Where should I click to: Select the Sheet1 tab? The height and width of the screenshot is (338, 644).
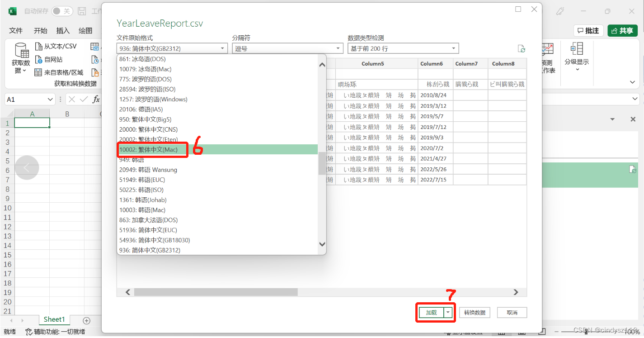point(54,319)
